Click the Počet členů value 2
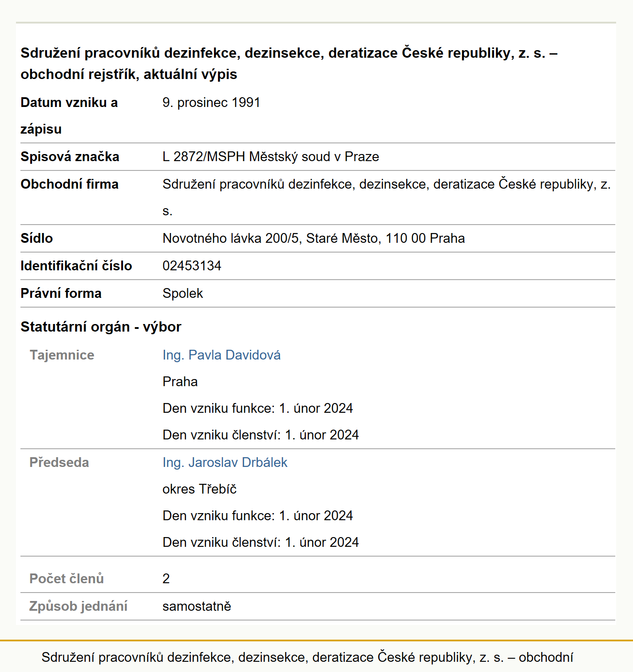Image resolution: width=633 pixels, height=672 pixels. 166,579
